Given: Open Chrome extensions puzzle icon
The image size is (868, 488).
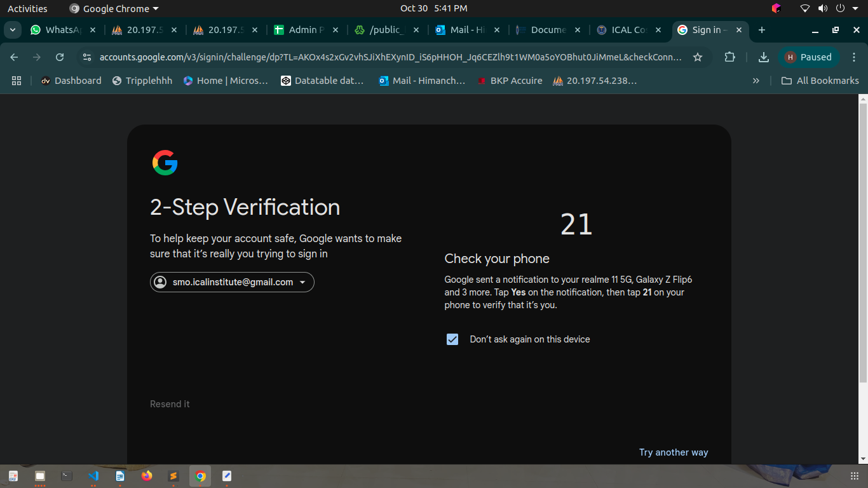Looking at the screenshot, I should point(730,57).
